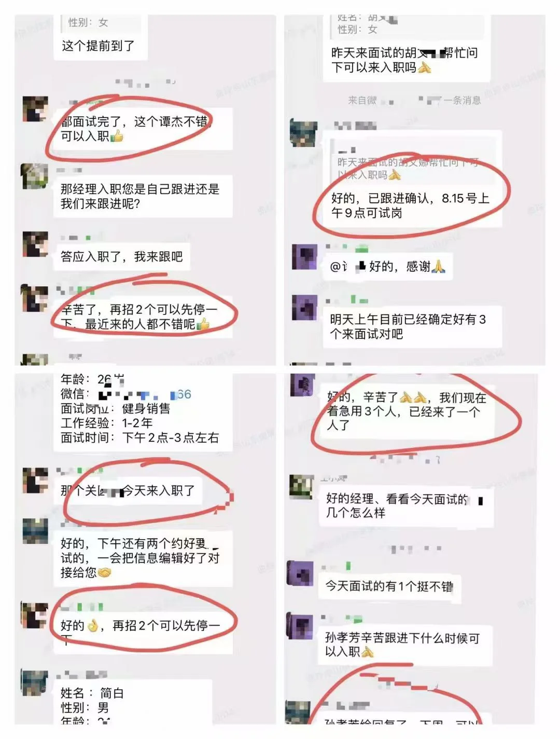
Task: Click thumbs-up emoji in '最近来的人都不错呢' message
Action: 203,324
